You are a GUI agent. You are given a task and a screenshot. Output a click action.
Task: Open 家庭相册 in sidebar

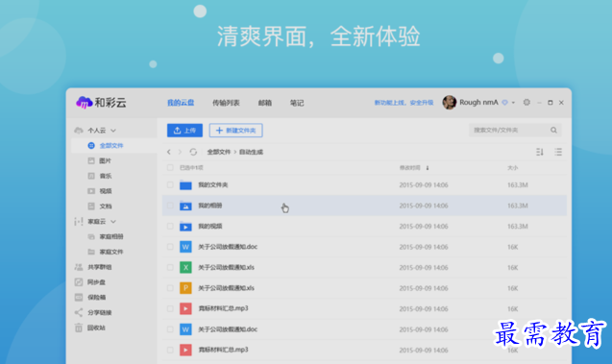111,237
